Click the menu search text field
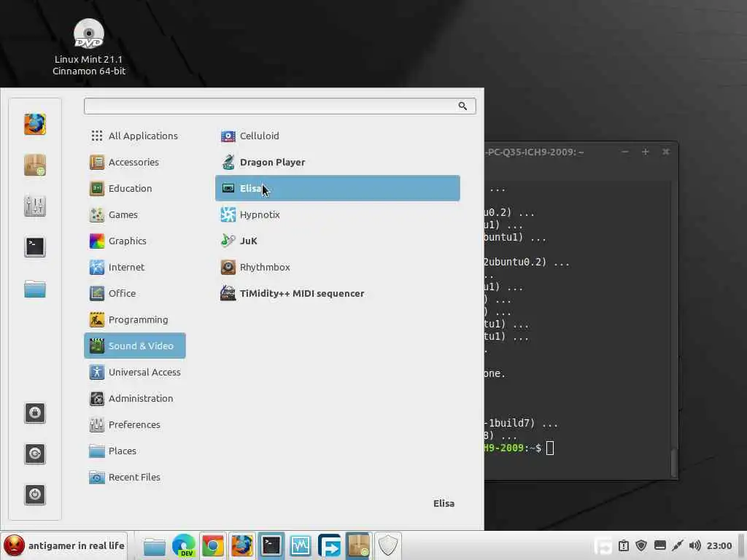This screenshot has height=560, width=747. coord(279,106)
